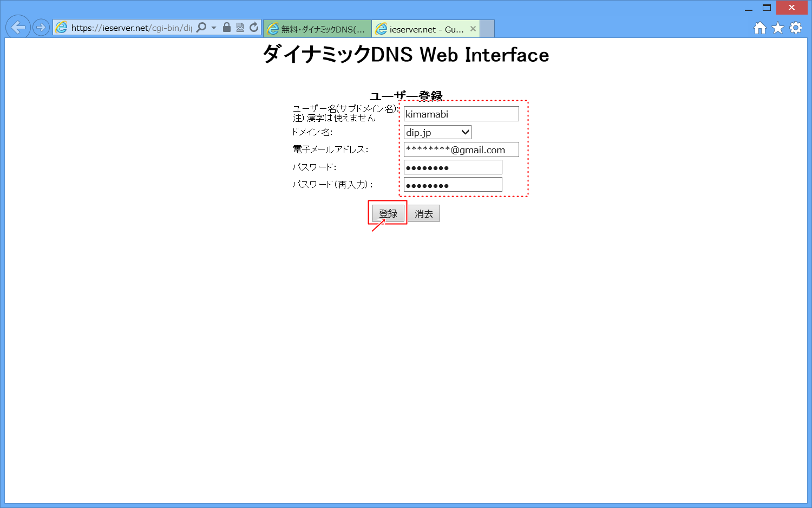Click the username field containing kimamabi
This screenshot has width=812, height=508.
pos(461,114)
